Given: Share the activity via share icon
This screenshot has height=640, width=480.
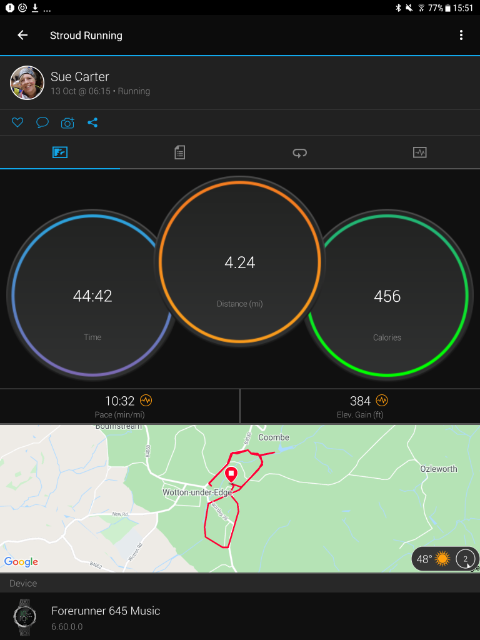Looking at the screenshot, I should pyautogui.click(x=93, y=122).
